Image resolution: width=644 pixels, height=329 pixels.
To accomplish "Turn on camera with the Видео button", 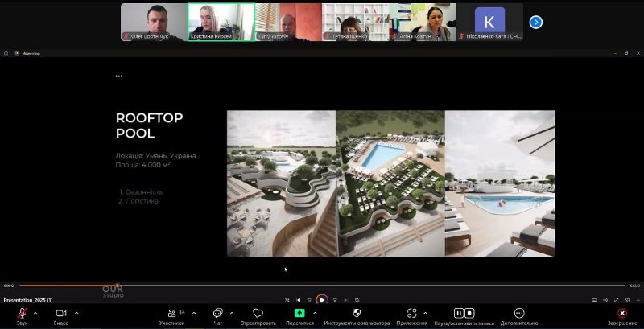I will [61, 317].
